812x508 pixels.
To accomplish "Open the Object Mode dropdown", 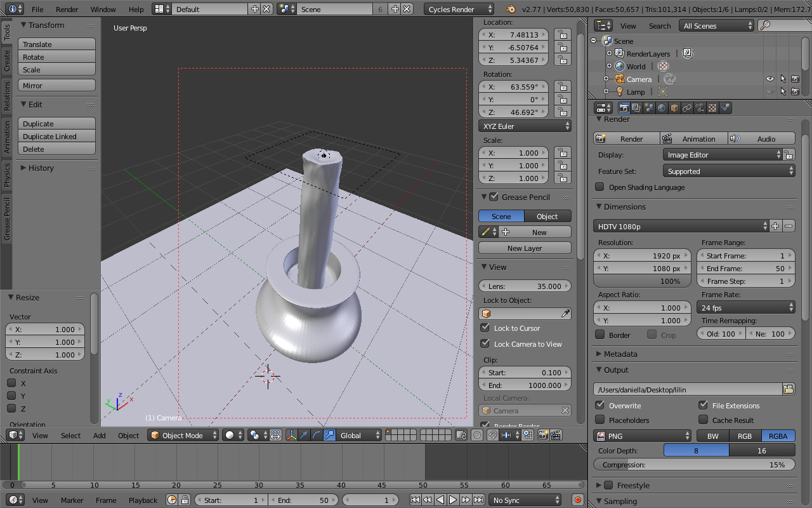I will (x=183, y=435).
